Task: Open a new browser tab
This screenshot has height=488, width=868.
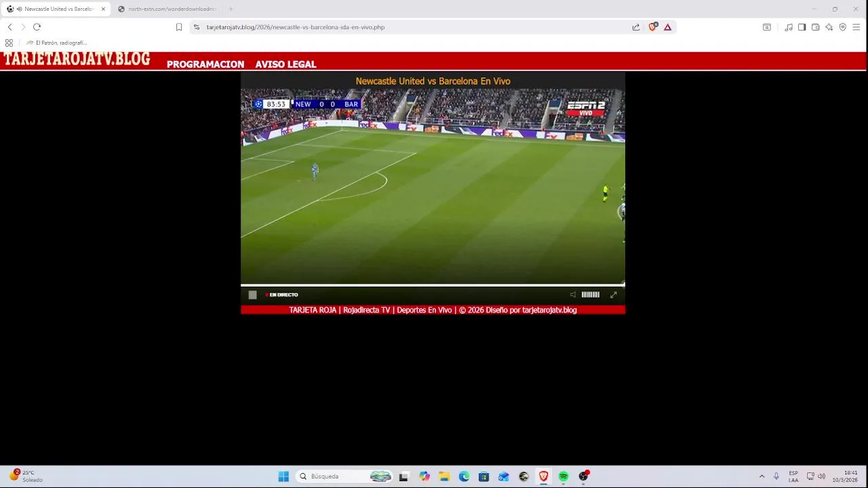Action: [x=231, y=9]
